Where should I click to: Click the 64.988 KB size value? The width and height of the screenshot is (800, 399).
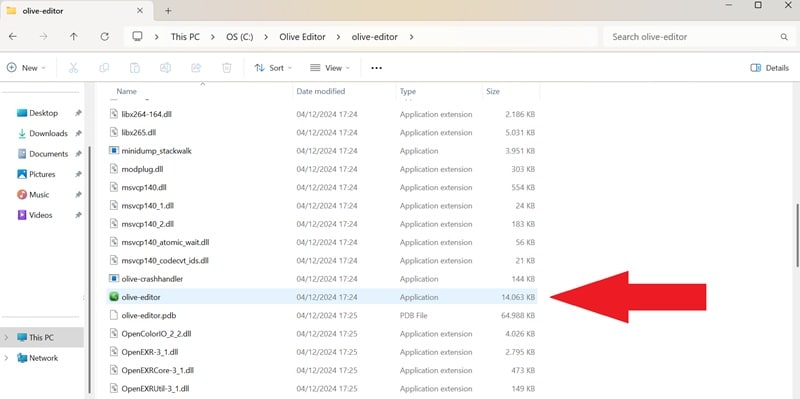(518, 315)
